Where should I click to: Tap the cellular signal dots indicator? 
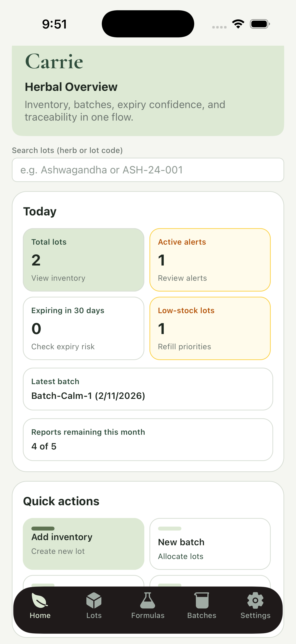pos(219,25)
